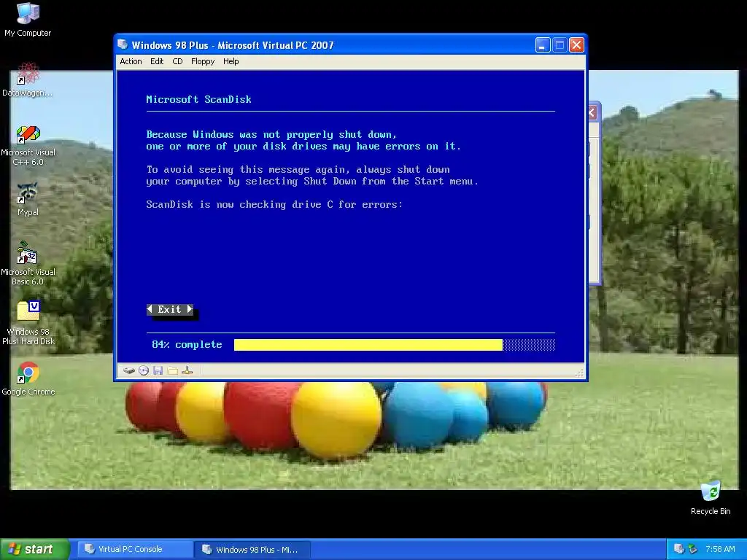Viewport: 747px width, 560px height.
Task: Click the Exit button in ScanDisk
Action: click(169, 309)
